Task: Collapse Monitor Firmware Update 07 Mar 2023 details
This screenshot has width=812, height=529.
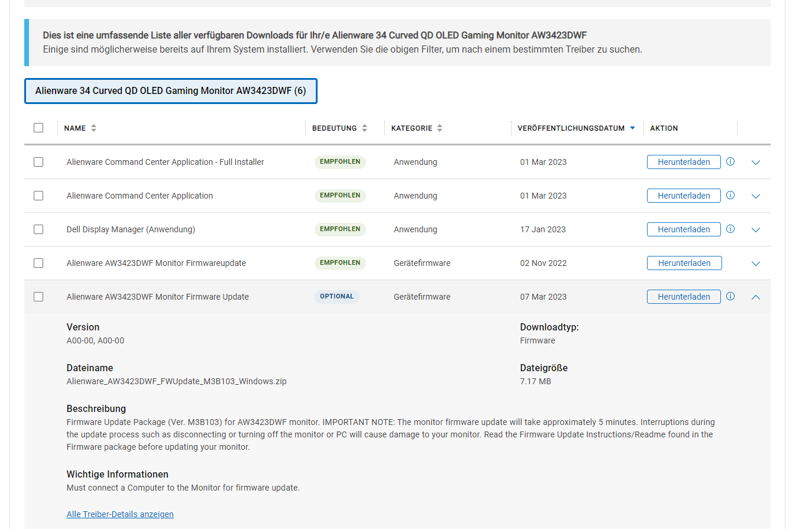Action: [756, 297]
